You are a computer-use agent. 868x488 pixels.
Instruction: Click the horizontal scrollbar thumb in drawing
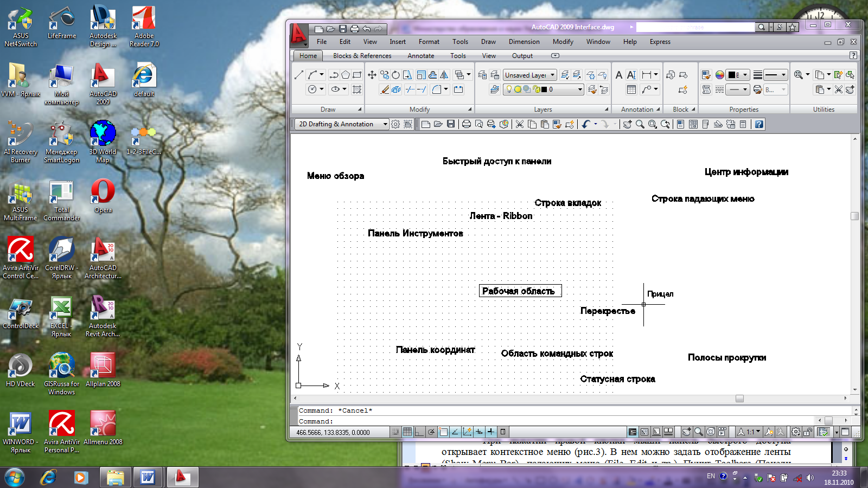pos(739,399)
